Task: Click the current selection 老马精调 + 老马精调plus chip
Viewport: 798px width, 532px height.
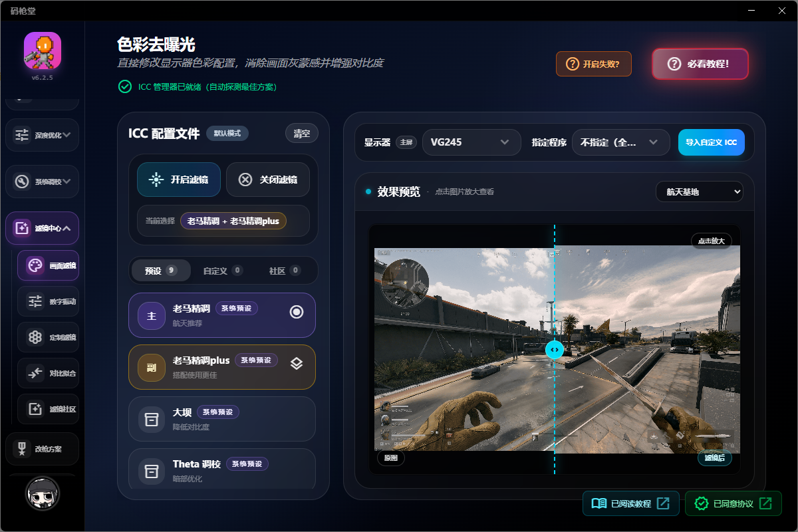Action: coord(233,221)
